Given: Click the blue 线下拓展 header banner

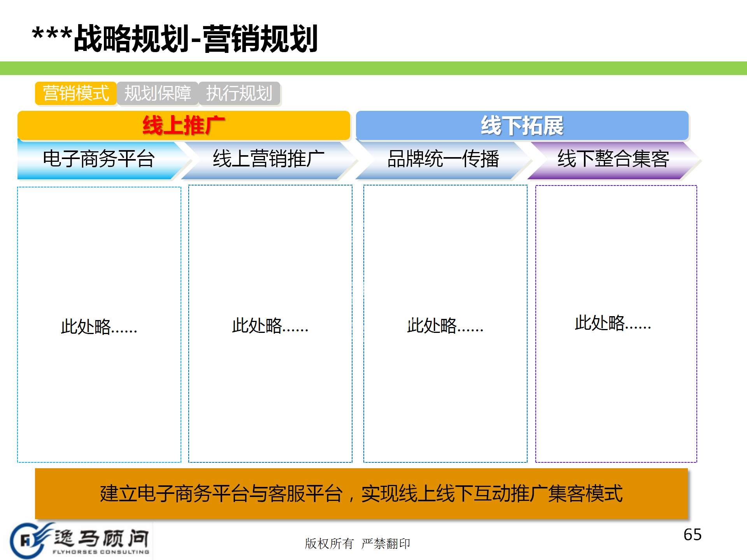Looking at the screenshot, I should (522, 125).
